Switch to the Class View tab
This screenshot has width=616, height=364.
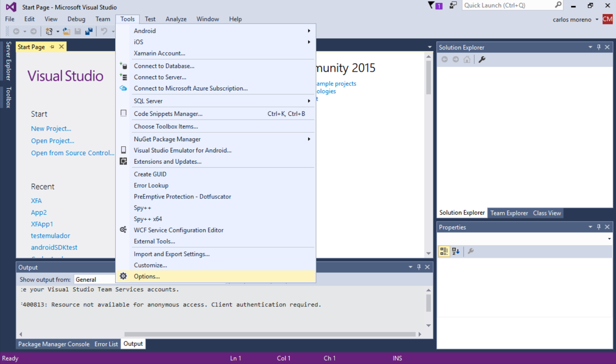tap(547, 213)
